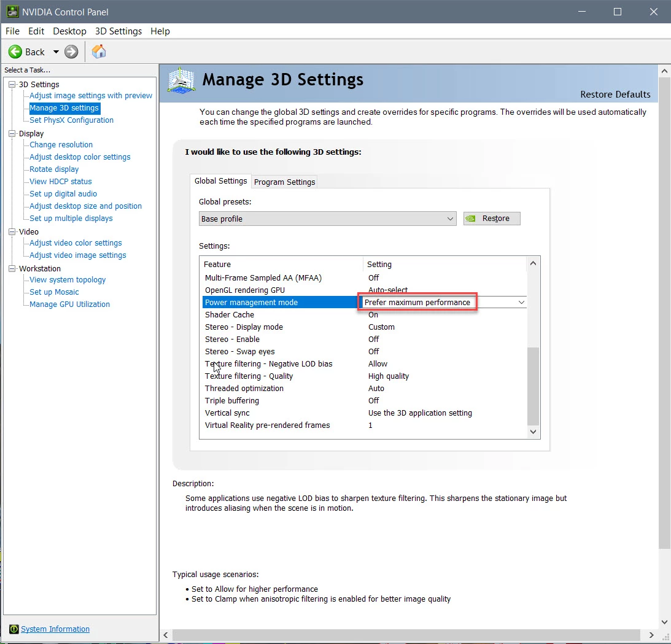Open Adjust video color settings
Screen dimensions: 671x644
[x=76, y=242]
